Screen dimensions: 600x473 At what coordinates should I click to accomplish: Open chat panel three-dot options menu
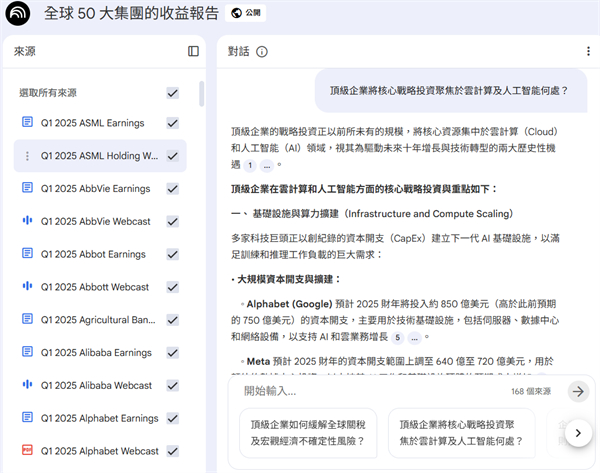588,51
